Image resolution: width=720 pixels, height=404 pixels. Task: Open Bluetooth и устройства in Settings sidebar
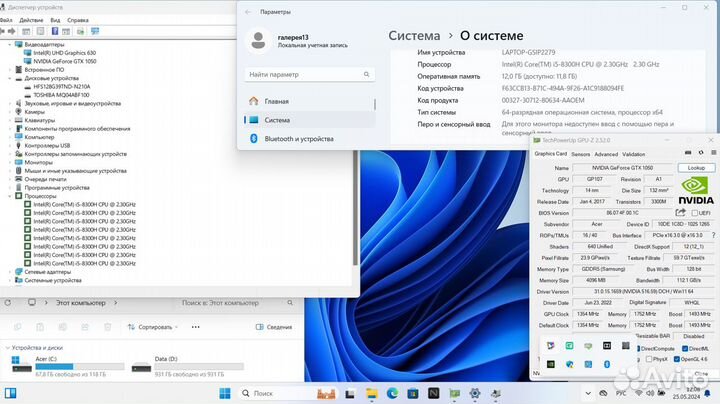click(310, 139)
